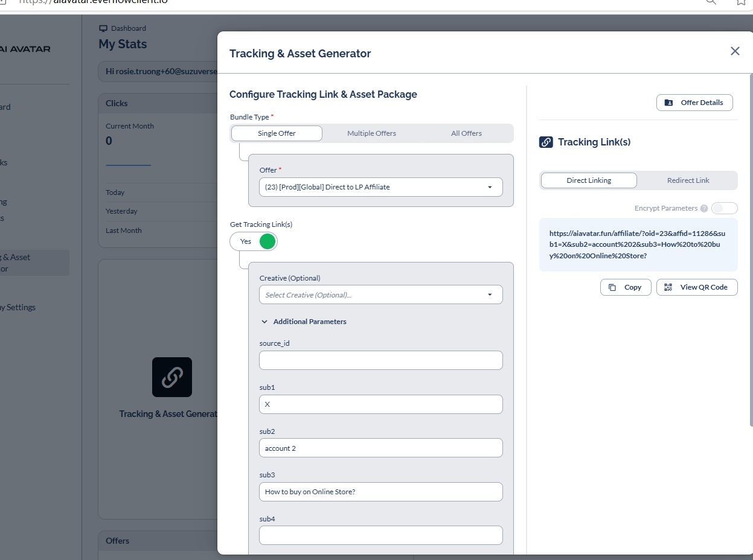753x560 pixels.
Task: Select Multiple Offers bundle type
Action: click(371, 133)
